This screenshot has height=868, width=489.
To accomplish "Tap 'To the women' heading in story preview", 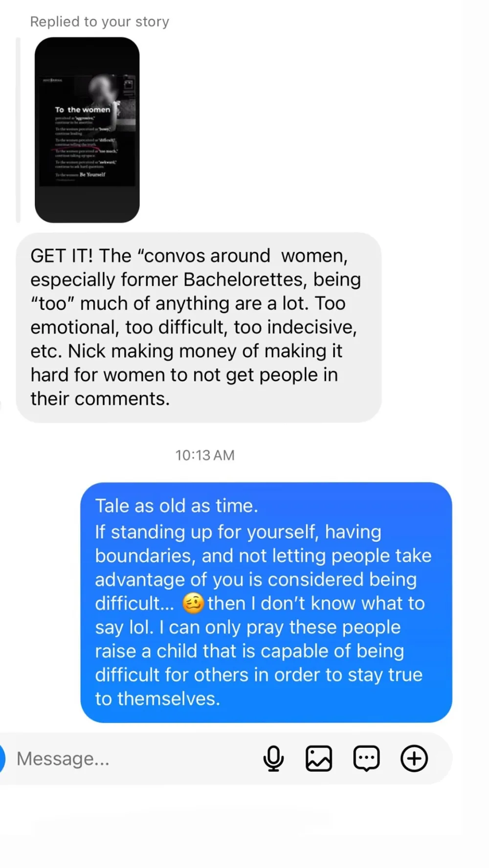I will coord(83,110).
